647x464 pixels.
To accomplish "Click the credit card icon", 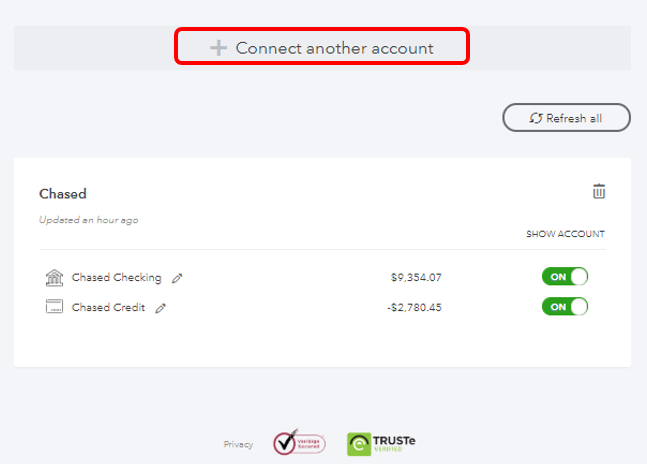I will (x=55, y=307).
